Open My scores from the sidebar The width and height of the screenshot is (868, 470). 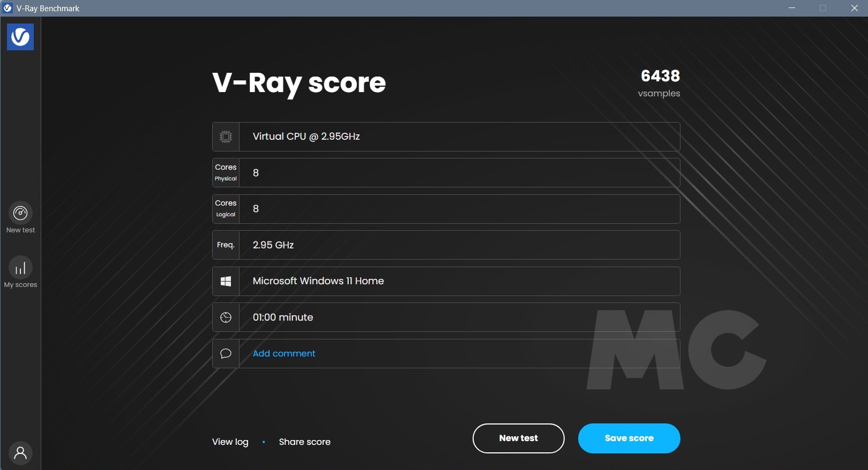click(20, 268)
